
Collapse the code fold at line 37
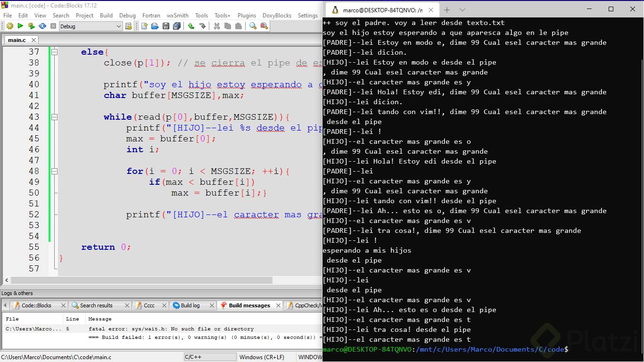point(54,52)
